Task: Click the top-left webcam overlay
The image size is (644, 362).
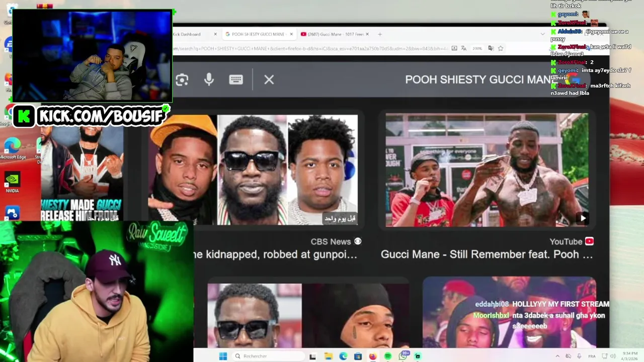Action: pyautogui.click(x=92, y=55)
